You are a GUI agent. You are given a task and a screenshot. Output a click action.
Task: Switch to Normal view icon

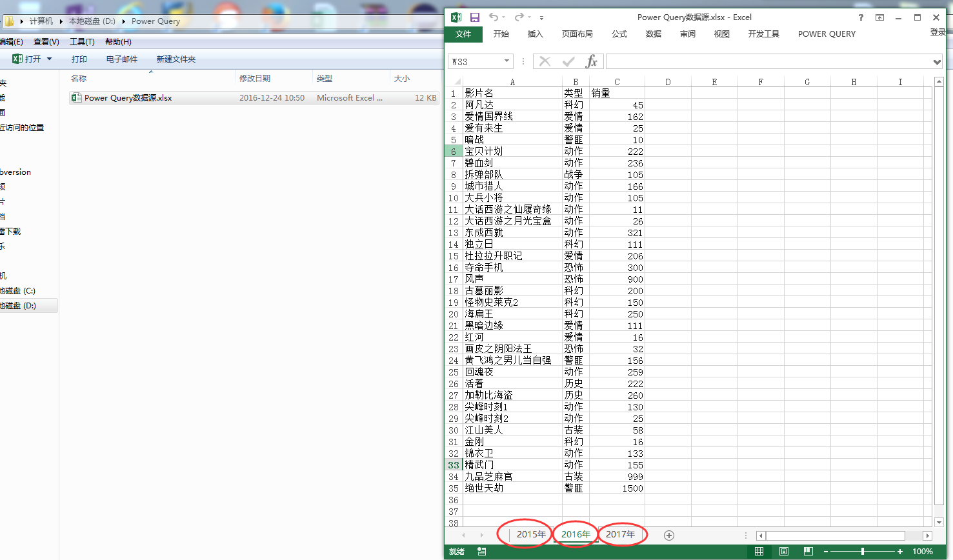point(759,552)
